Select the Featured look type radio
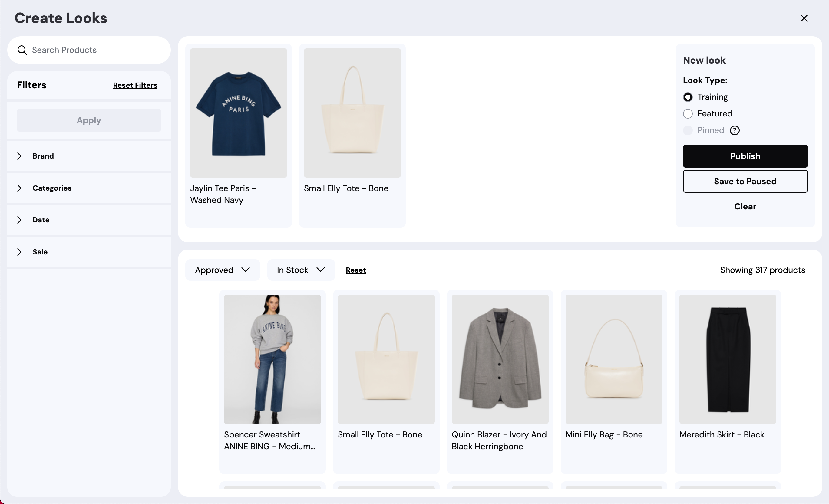Screen dimensions: 829x504 pyautogui.click(x=688, y=114)
